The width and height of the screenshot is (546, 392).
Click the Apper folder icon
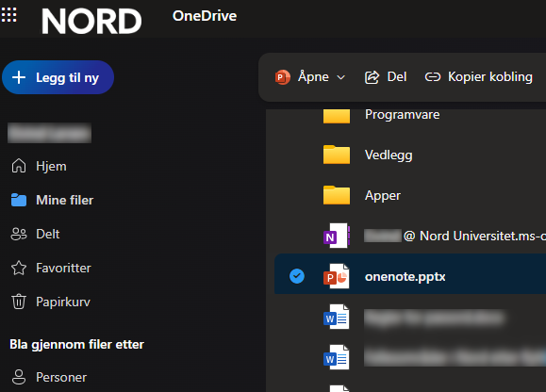tap(337, 195)
